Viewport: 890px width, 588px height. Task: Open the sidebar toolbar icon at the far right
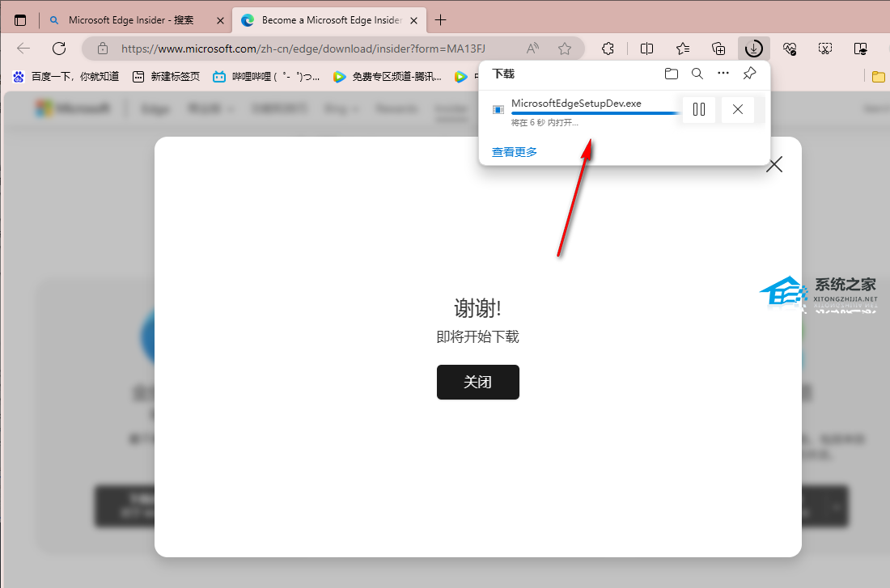click(x=861, y=49)
